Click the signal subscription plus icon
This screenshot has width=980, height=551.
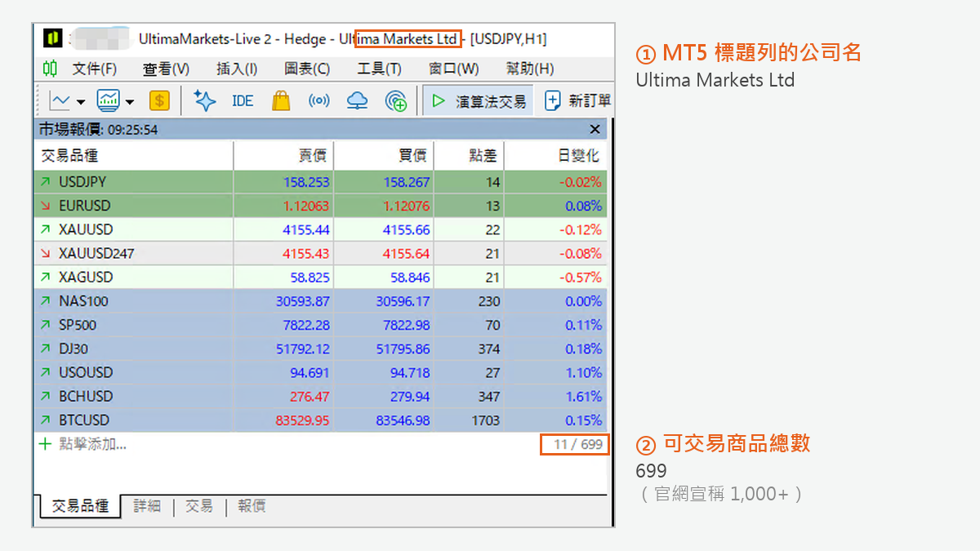point(396,101)
